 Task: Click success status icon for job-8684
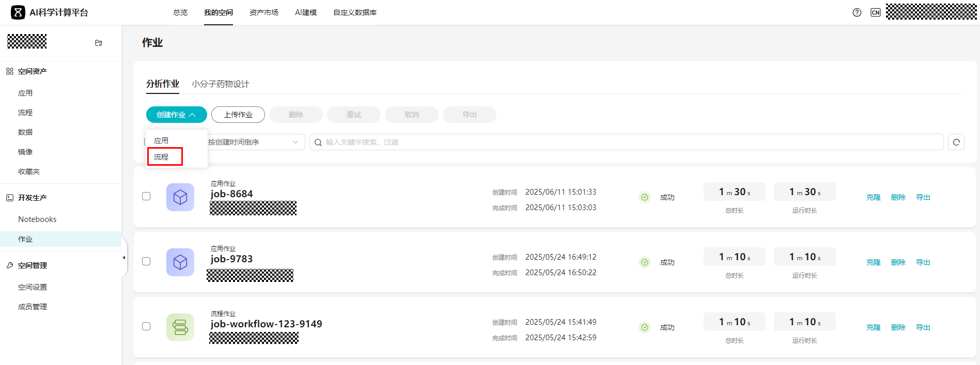pos(645,197)
